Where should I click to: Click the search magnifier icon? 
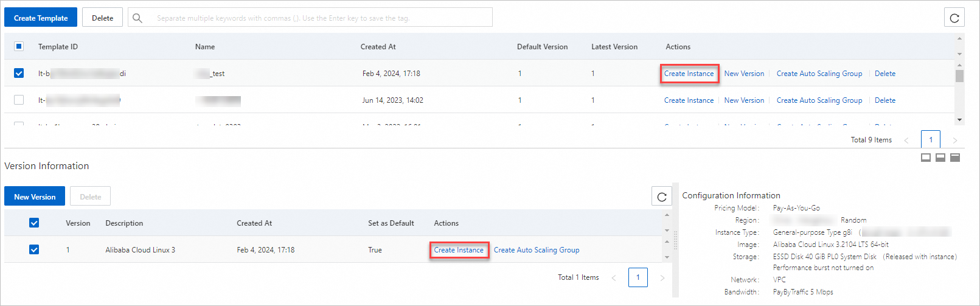pos(137,18)
